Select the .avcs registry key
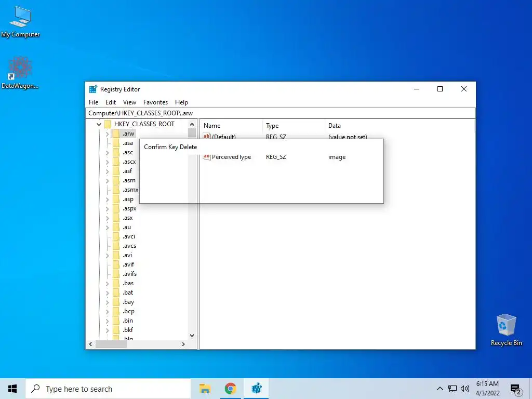 tap(129, 246)
